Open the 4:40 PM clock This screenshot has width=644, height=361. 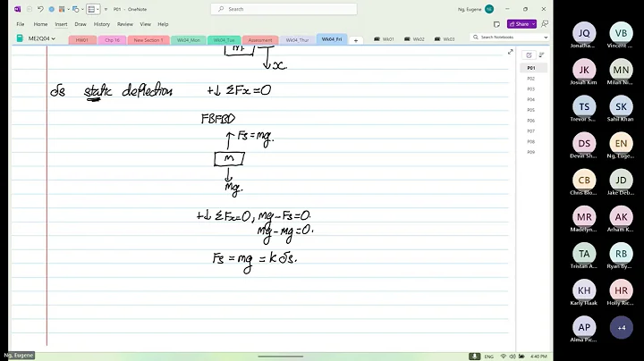pos(538,357)
